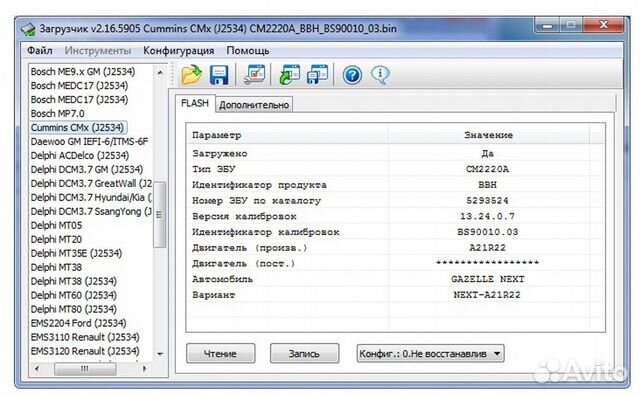The height and width of the screenshot is (397, 640).
Task: Click horizontal scrollbar right arrow
Action: pyautogui.click(x=144, y=369)
